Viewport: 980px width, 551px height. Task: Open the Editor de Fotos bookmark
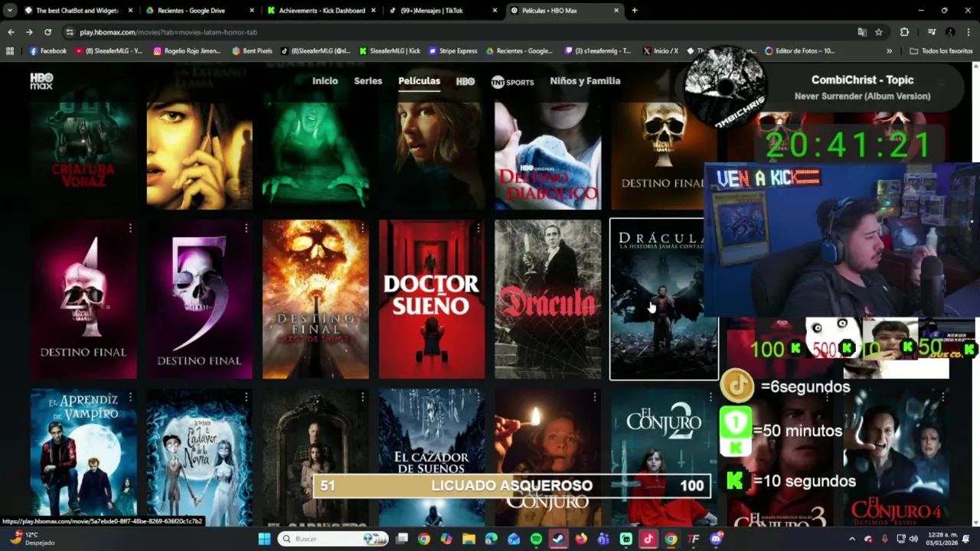click(x=799, y=51)
